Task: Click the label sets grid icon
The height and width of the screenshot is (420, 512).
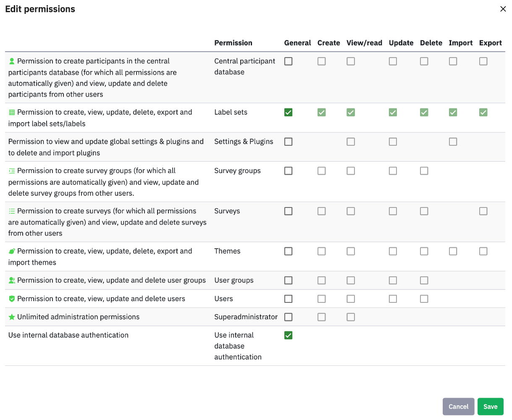Action: [12, 113]
